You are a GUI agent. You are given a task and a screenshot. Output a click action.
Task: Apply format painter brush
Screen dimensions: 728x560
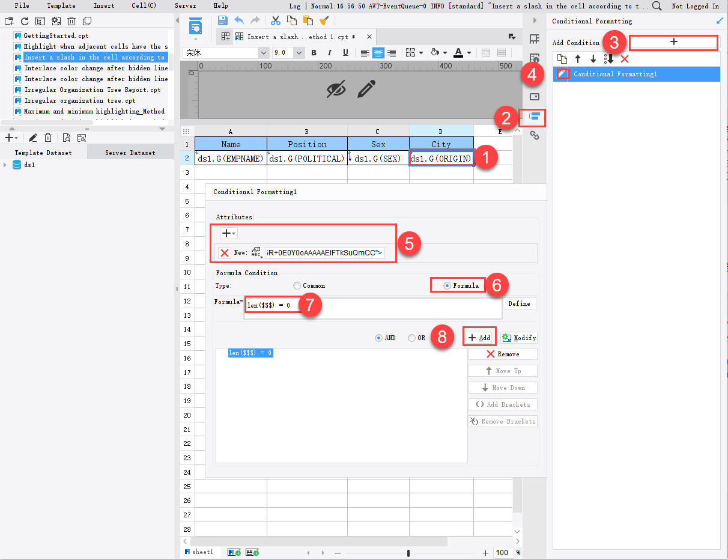324,20
